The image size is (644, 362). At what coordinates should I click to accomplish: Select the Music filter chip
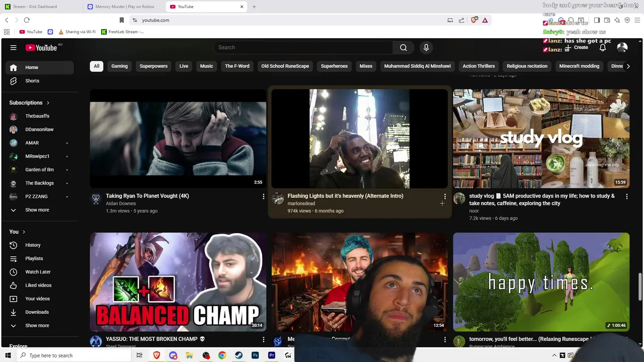pos(206,66)
